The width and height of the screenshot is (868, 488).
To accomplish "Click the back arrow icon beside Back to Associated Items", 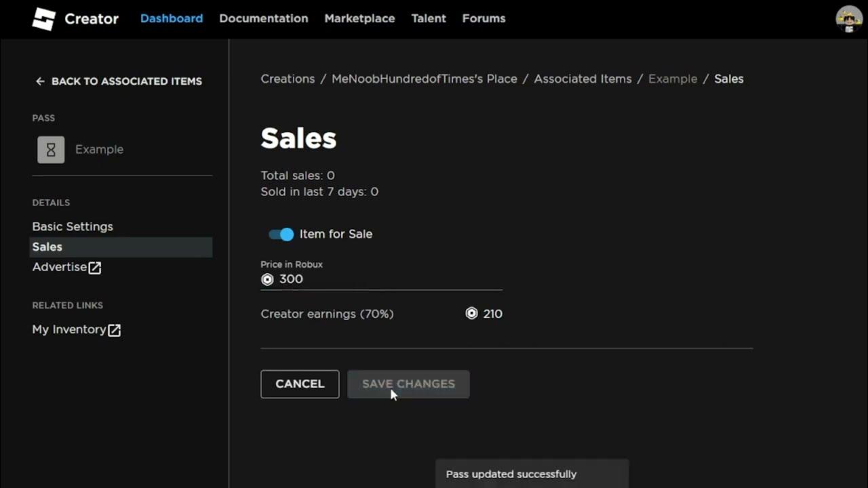I will coord(40,81).
